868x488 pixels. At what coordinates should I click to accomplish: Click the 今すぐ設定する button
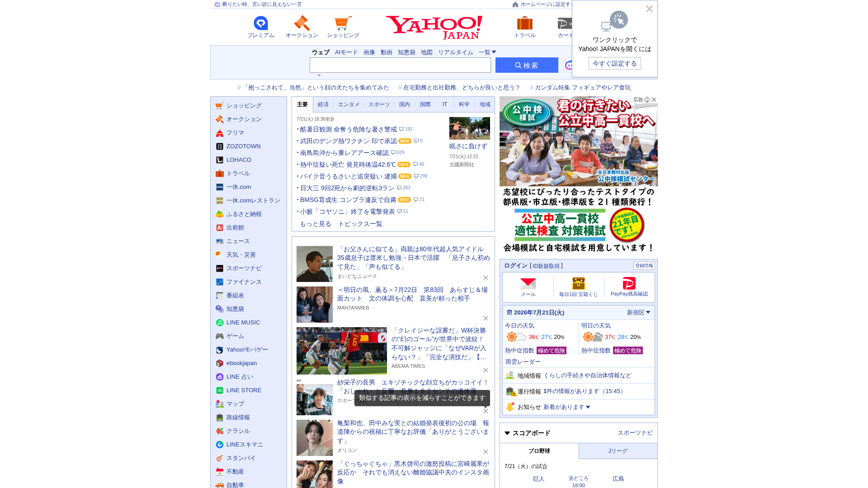click(615, 63)
